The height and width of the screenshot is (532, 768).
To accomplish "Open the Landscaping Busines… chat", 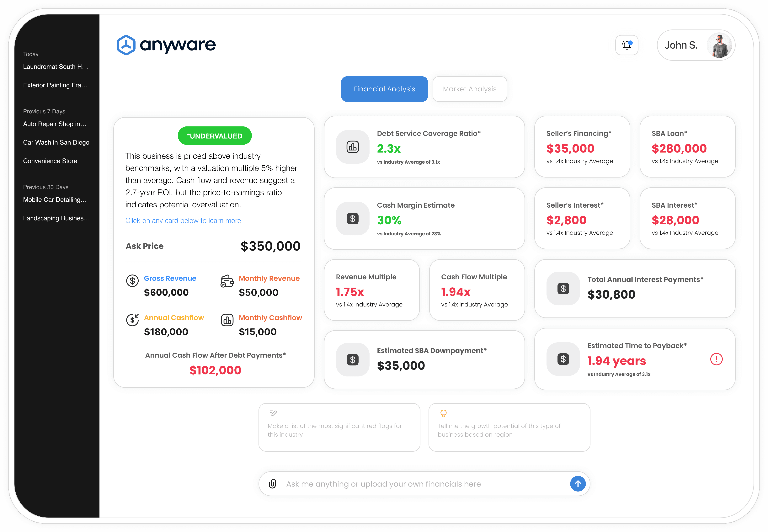I will tap(56, 218).
